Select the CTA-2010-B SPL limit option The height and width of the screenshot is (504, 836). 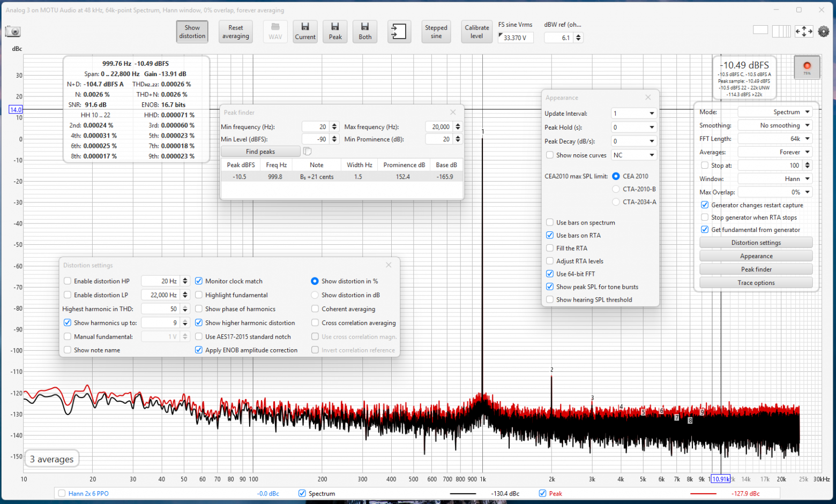(616, 189)
